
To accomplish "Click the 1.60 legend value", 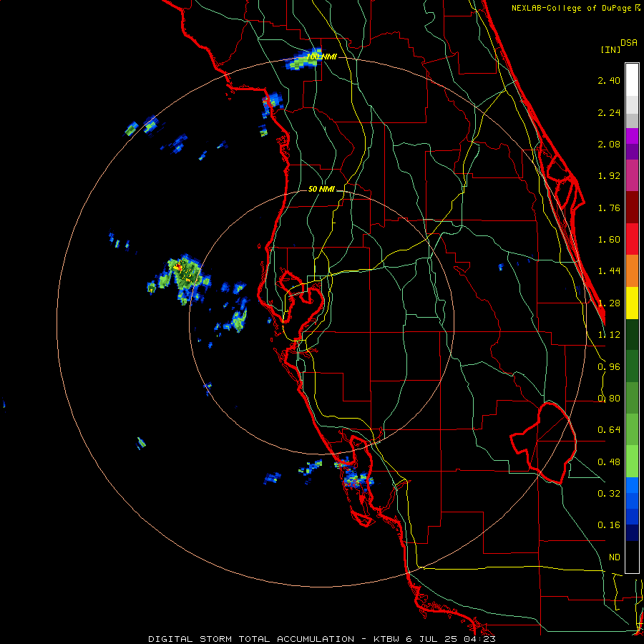I will [609, 240].
